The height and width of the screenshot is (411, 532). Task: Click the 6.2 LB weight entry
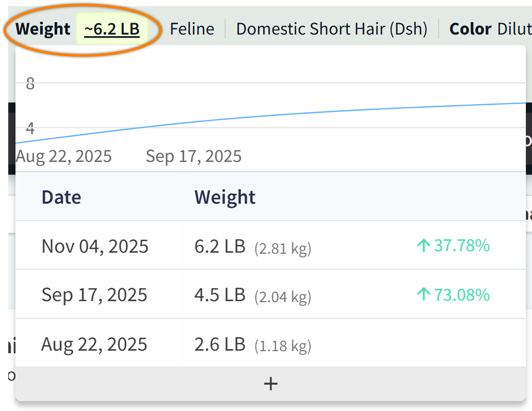[x=220, y=246]
